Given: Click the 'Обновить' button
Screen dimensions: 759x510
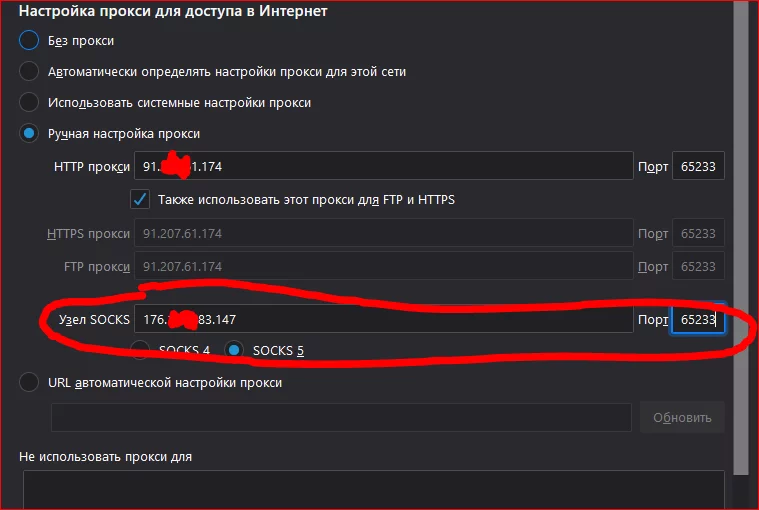Looking at the screenshot, I should 682,417.
